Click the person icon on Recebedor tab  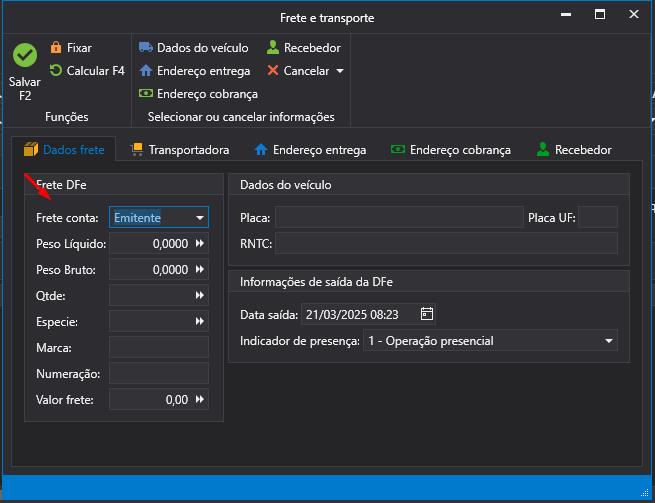[543, 149]
